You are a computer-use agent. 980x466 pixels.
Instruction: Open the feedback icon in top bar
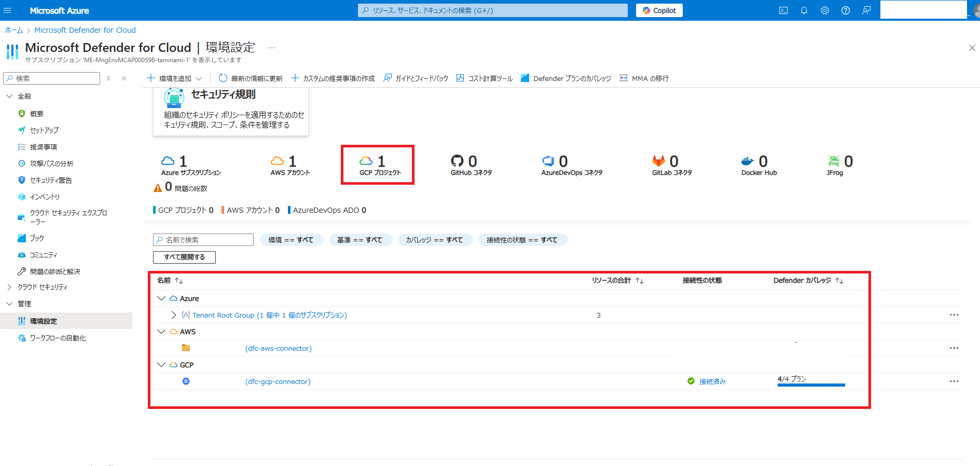tap(866, 10)
